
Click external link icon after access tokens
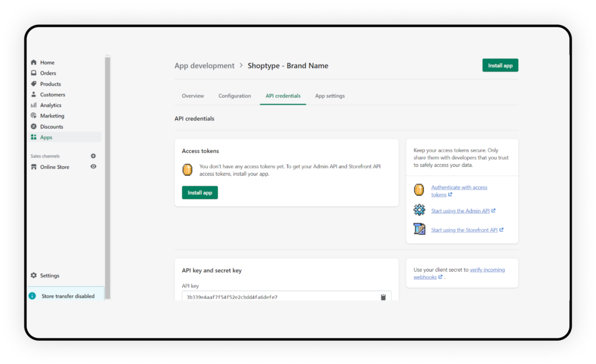pyautogui.click(x=450, y=194)
